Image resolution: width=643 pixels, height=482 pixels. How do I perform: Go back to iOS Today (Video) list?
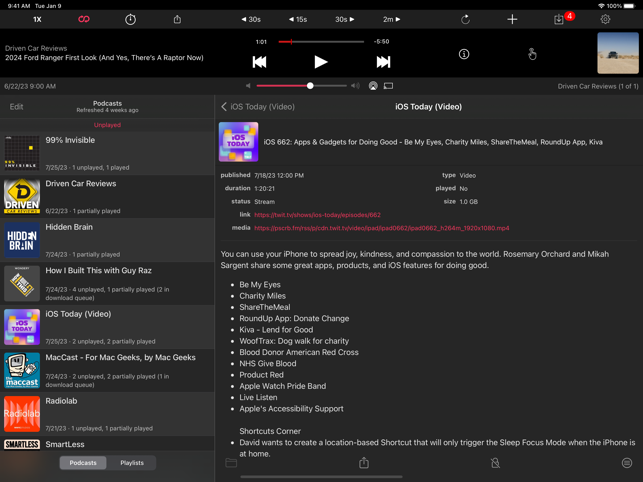click(x=258, y=107)
